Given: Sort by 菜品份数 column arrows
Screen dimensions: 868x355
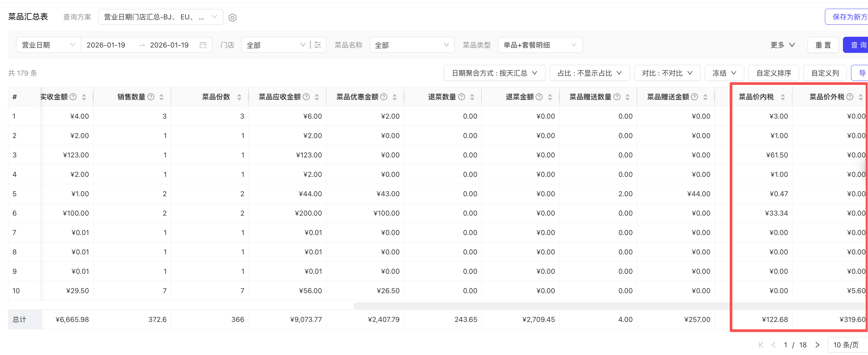Looking at the screenshot, I should click(239, 97).
